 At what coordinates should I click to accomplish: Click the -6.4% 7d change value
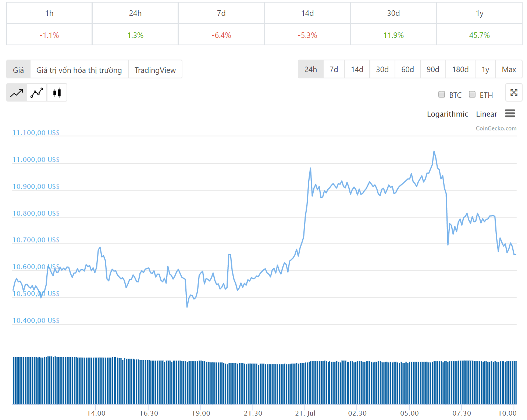pos(221,35)
